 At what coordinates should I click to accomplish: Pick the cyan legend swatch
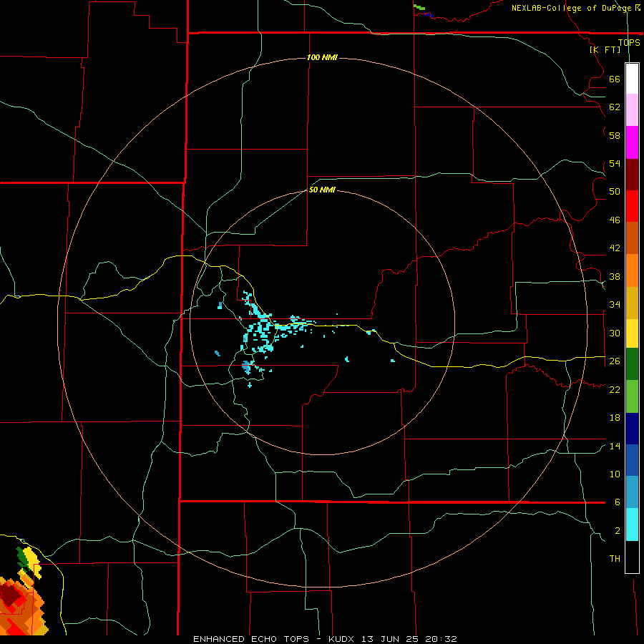632,525
